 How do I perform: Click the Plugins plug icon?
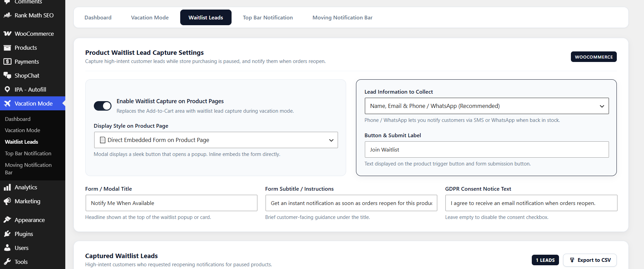pyautogui.click(x=7, y=234)
